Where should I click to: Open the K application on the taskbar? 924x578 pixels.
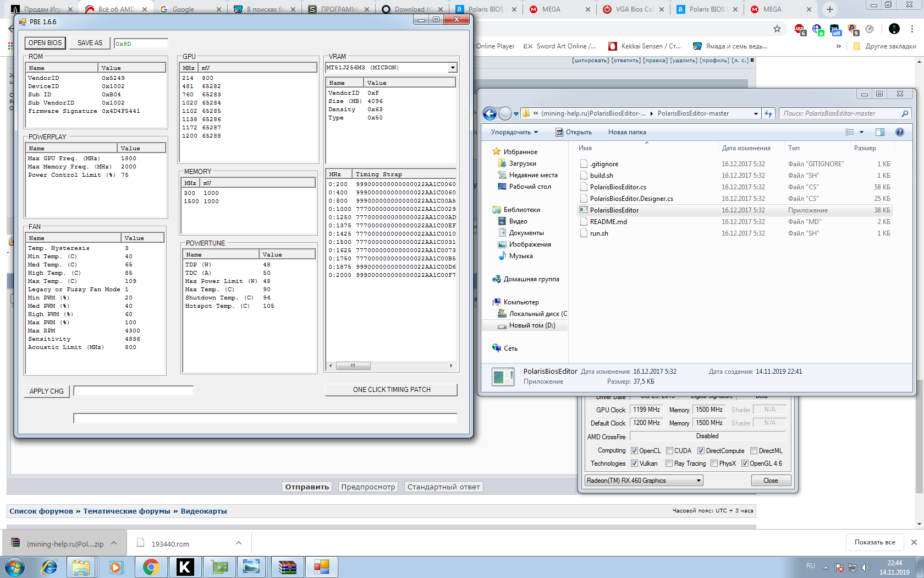[x=185, y=567]
